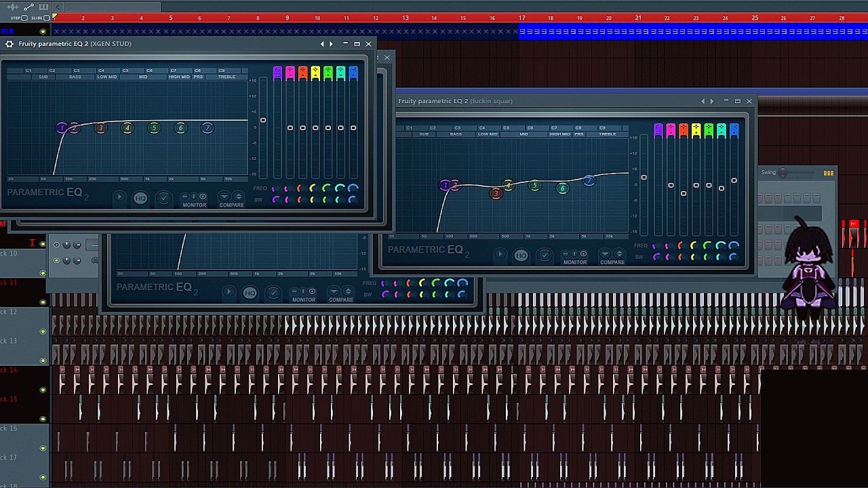Viewport: 868px width, 488px height.
Task: Click the checkmark button in XGEN STUD EQ
Action: tap(163, 198)
